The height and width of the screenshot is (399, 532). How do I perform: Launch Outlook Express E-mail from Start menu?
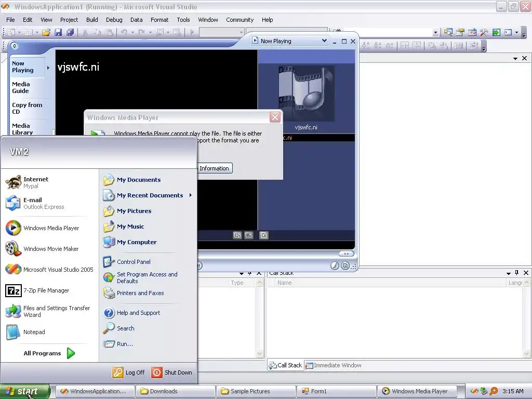(35, 203)
